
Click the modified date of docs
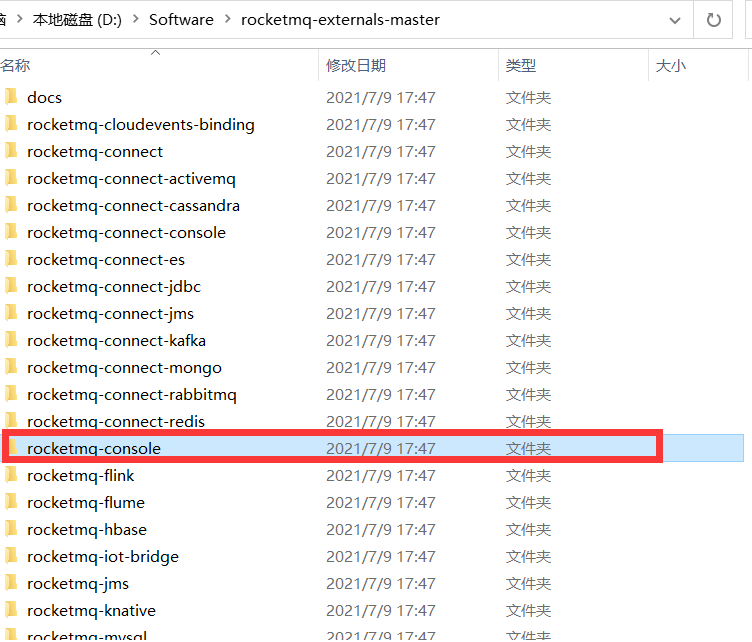381,98
